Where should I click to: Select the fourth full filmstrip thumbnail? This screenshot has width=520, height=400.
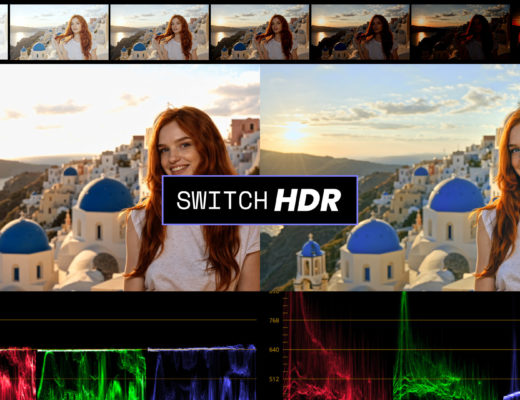coord(360,32)
